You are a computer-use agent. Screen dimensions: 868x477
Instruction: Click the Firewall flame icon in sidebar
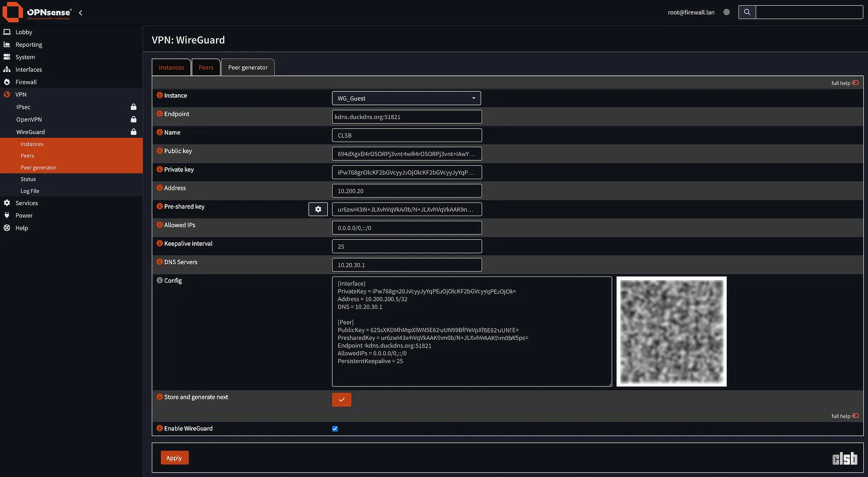pos(7,82)
